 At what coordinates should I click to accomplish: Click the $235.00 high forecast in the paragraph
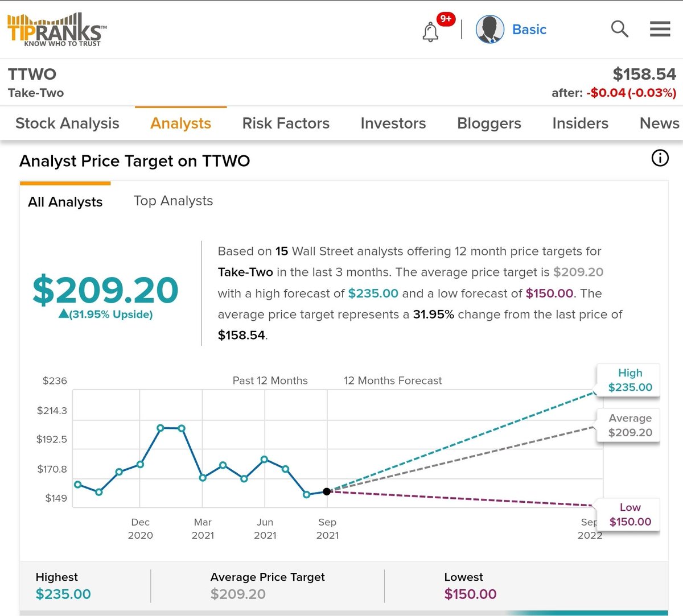(x=373, y=293)
